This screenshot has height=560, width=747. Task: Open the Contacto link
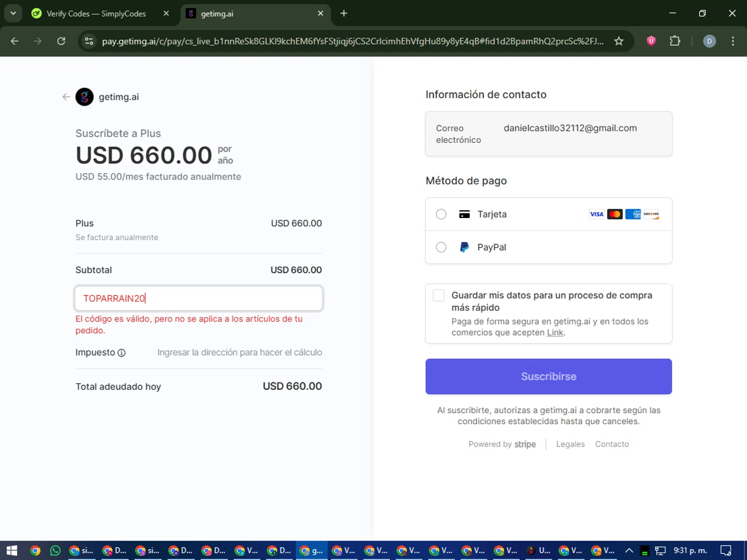tap(612, 444)
